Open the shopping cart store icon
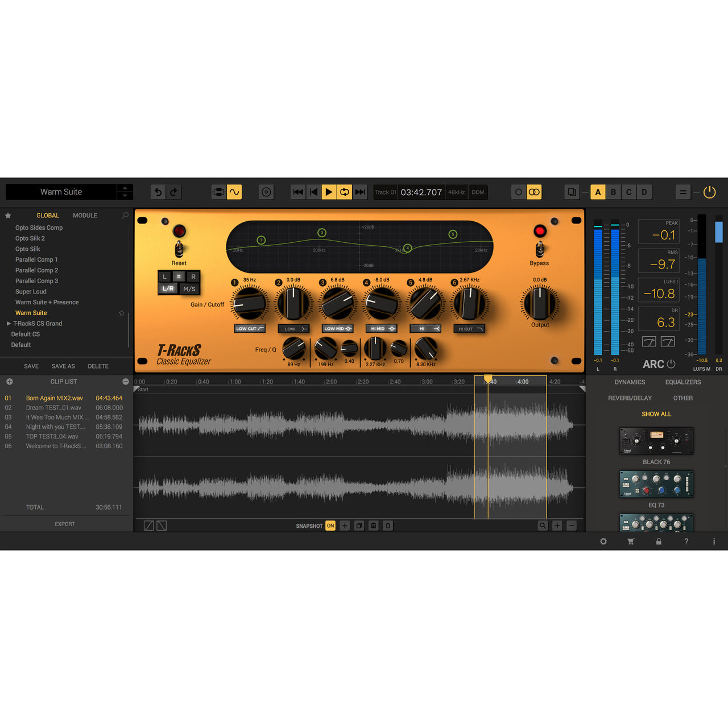The height and width of the screenshot is (728, 728). [x=631, y=541]
